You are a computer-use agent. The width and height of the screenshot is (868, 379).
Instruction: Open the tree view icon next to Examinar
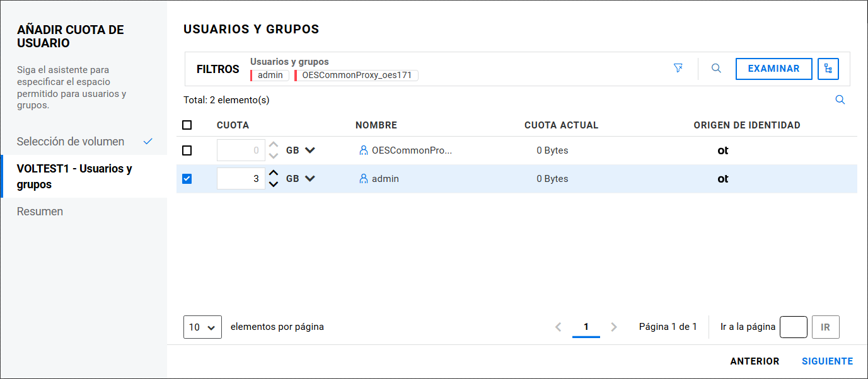click(x=828, y=69)
